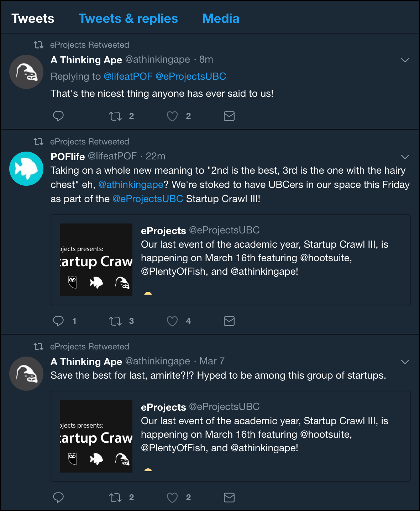Like the first A Thinking Ape tweet

tap(172, 116)
